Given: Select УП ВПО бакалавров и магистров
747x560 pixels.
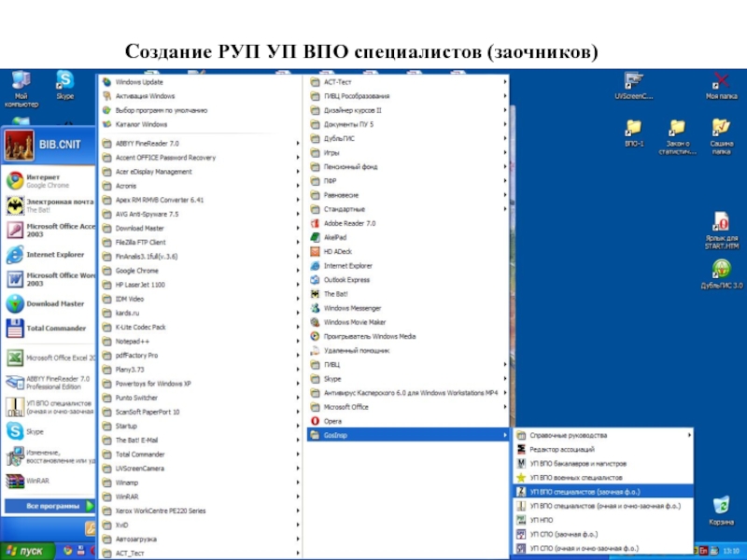Looking at the screenshot, I should coord(603,463).
